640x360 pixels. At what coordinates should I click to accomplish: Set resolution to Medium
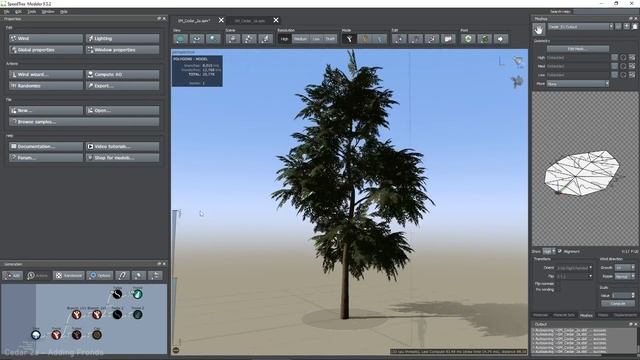pos(300,39)
